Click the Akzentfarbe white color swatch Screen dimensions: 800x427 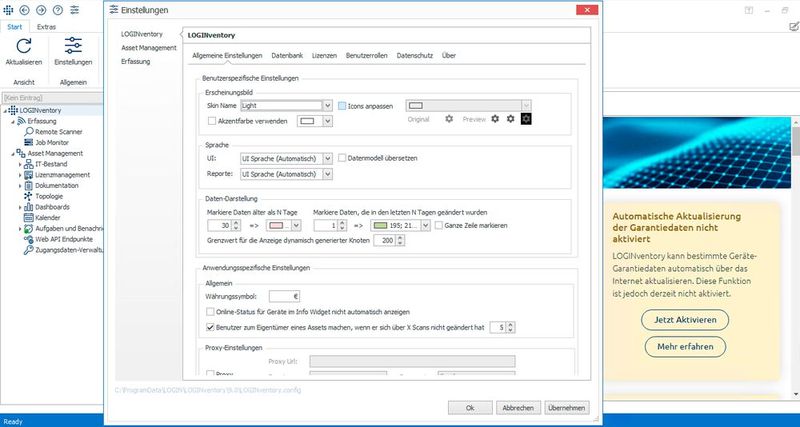[308, 121]
